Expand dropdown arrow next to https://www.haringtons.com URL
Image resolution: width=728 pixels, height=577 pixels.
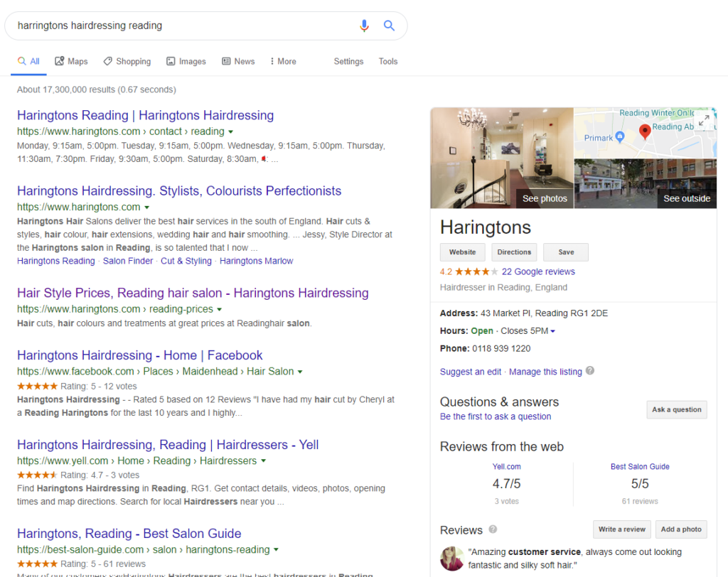click(x=146, y=207)
